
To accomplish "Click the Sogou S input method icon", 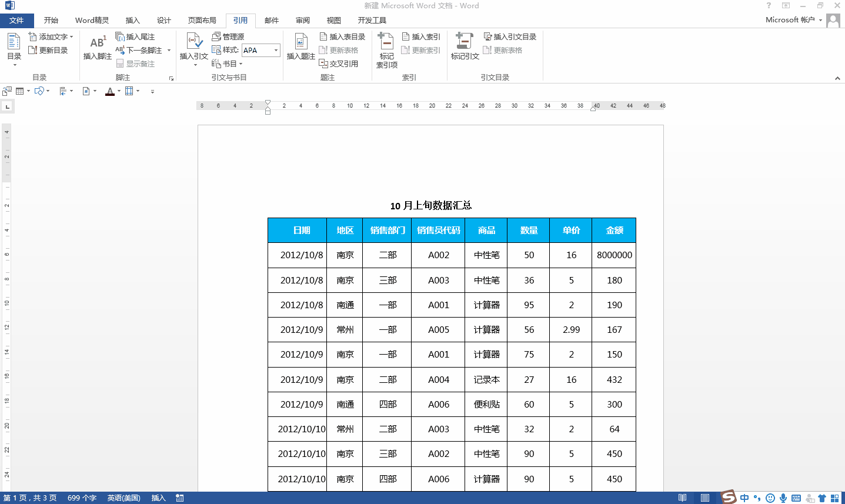I will [729, 497].
